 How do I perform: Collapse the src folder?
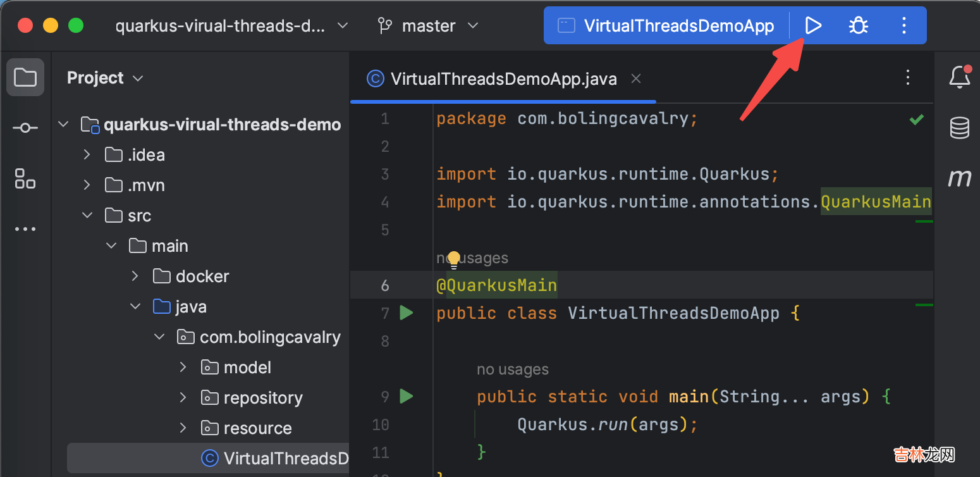[87, 216]
